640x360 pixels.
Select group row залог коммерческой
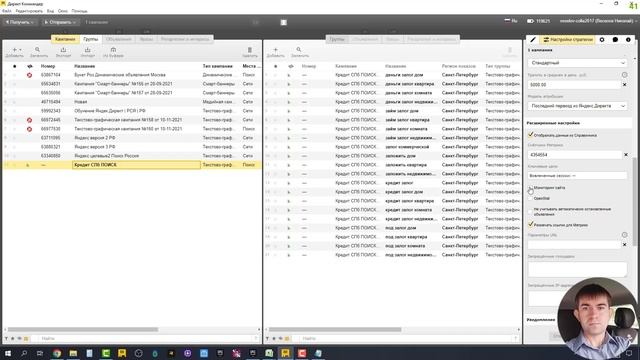pos(392,147)
